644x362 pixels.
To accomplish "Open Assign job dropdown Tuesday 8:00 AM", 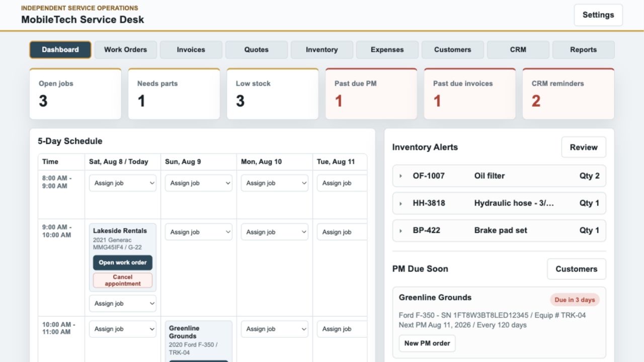I will tap(342, 183).
